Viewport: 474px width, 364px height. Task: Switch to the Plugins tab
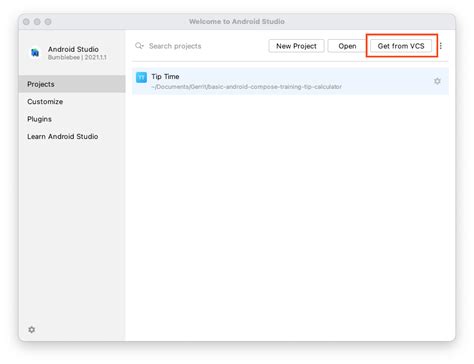coord(72,119)
